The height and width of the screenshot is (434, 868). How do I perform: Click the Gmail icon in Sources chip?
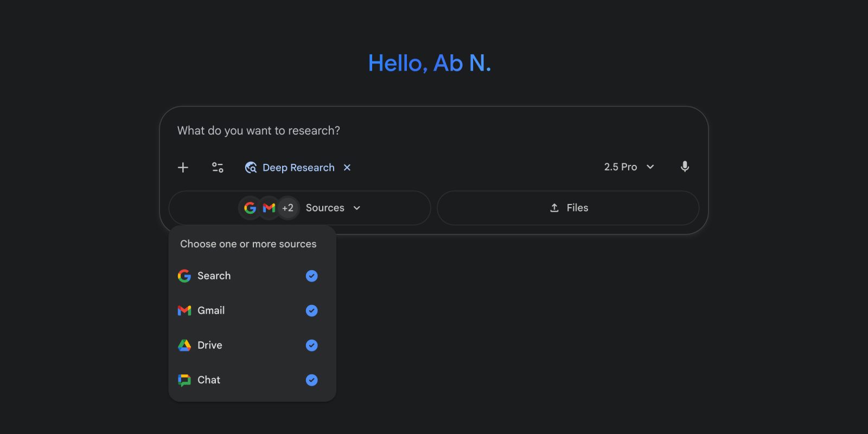tap(269, 208)
